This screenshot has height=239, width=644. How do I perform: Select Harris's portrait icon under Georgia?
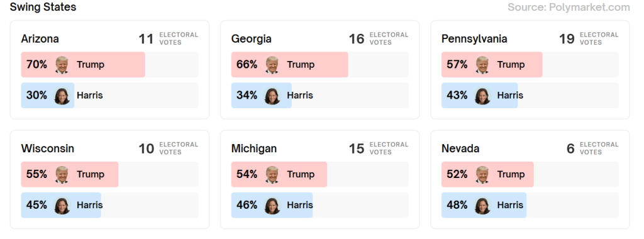pos(272,96)
